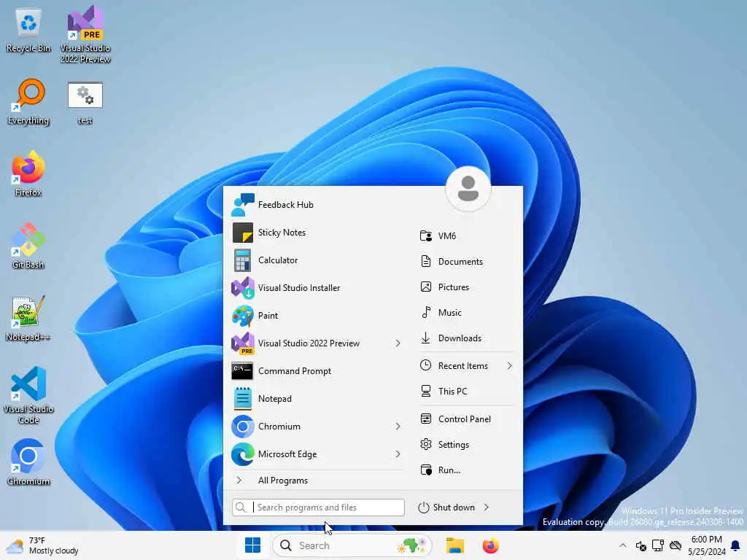Screen dimensions: 747x560
Task: Open Command Prompt
Action: click(317, 371)
